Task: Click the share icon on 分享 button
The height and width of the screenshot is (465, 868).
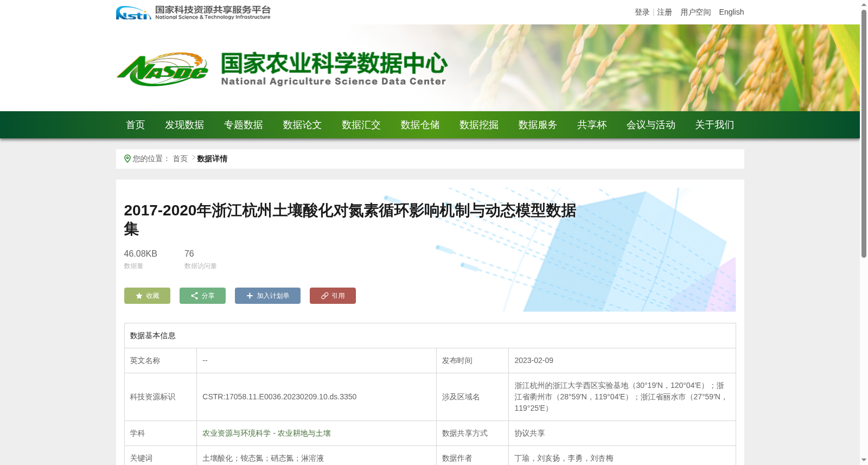Action: coord(194,296)
